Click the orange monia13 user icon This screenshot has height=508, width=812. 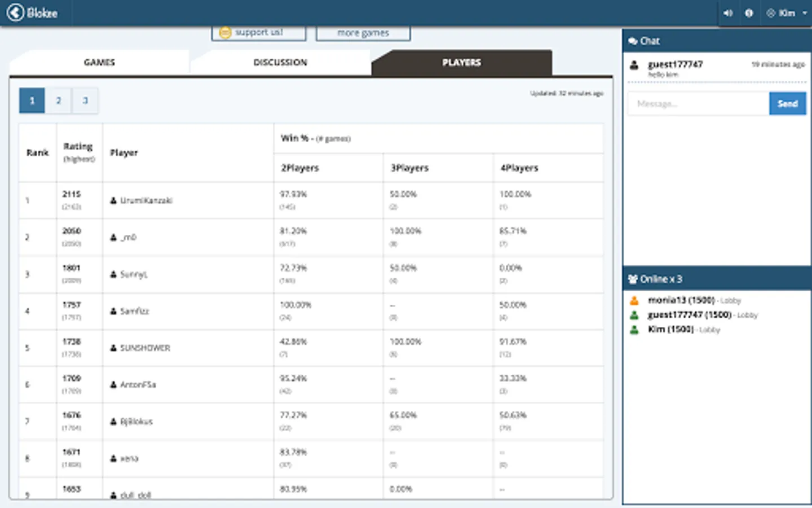[x=634, y=300]
